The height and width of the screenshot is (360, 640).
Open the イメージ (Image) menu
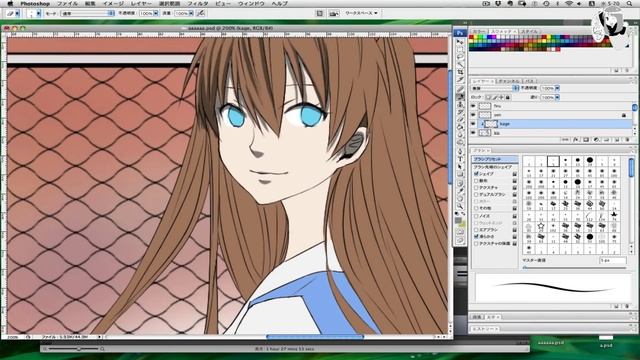click(x=113, y=3)
